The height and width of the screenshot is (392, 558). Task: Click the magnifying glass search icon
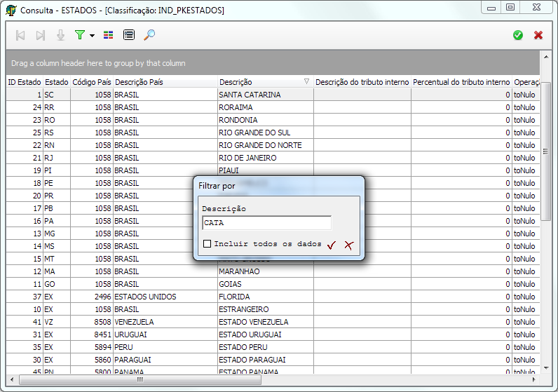click(x=149, y=35)
